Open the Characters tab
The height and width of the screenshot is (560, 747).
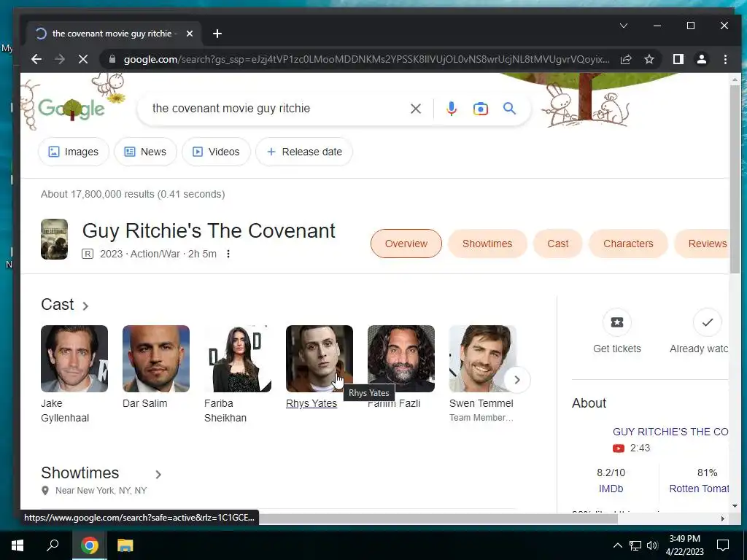click(628, 244)
